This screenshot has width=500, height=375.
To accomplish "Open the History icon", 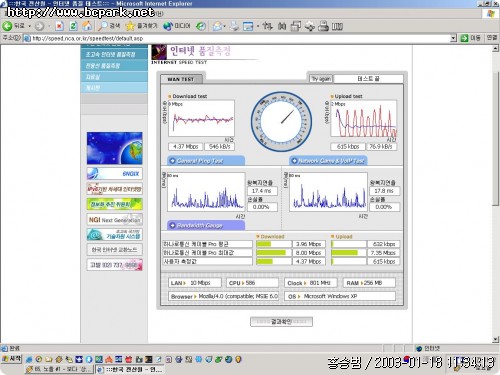I will pos(201,26).
